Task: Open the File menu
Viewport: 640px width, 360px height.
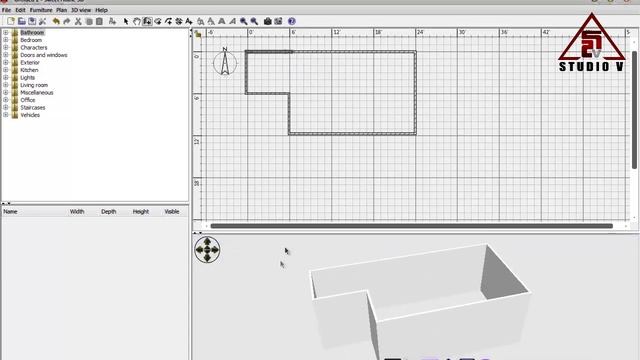Action: point(7,10)
